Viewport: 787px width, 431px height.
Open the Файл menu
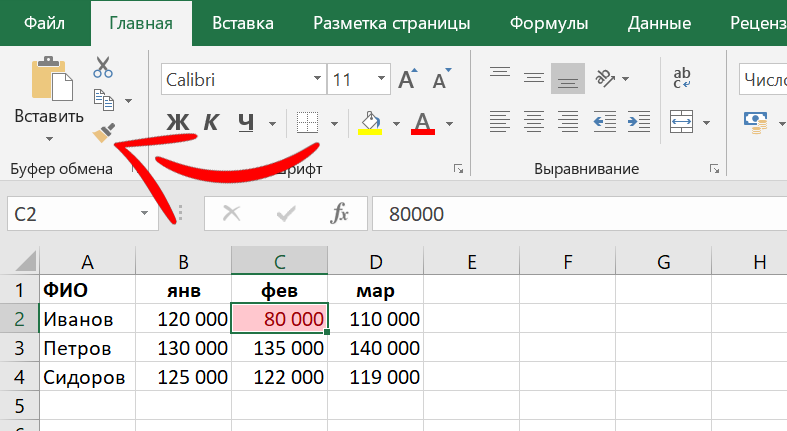[x=39, y=23]
